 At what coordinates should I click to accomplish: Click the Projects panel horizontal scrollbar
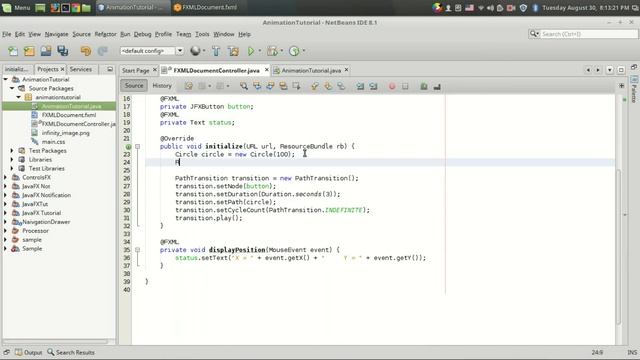point(56,341)
